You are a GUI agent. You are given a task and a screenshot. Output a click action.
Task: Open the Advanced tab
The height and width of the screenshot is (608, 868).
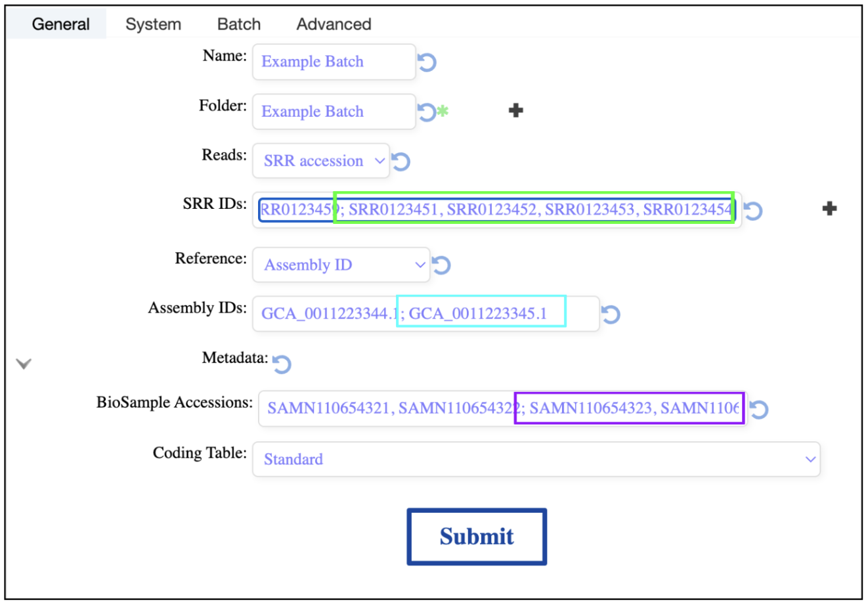point(334,24)
